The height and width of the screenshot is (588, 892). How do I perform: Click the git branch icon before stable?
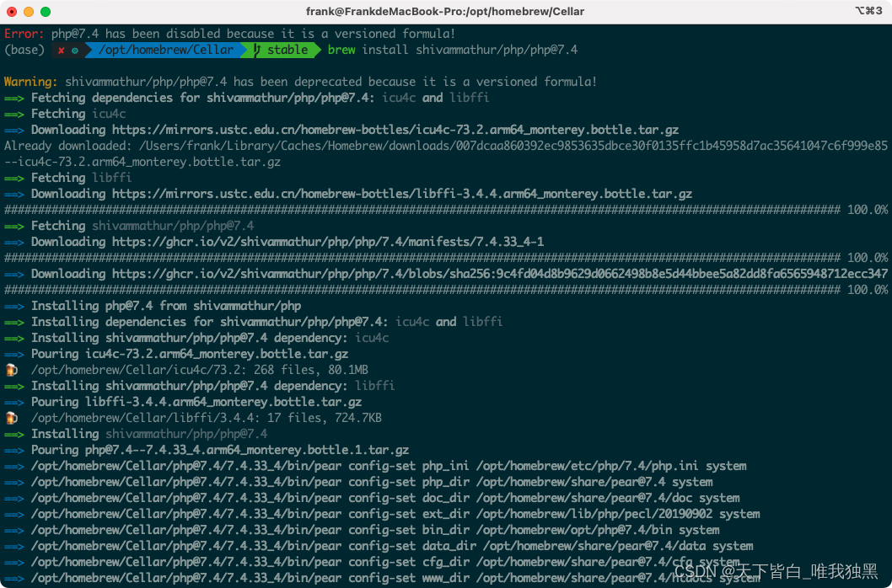pos(257,50)
